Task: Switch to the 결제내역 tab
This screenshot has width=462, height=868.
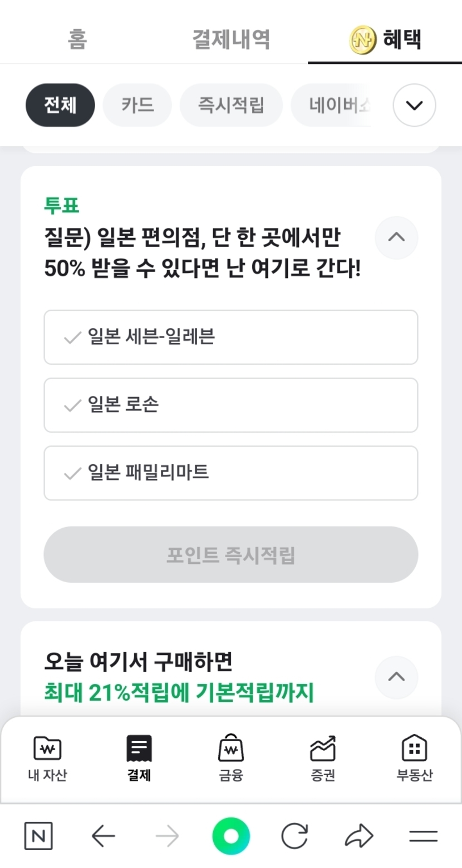Action: [x=231, y=39]
